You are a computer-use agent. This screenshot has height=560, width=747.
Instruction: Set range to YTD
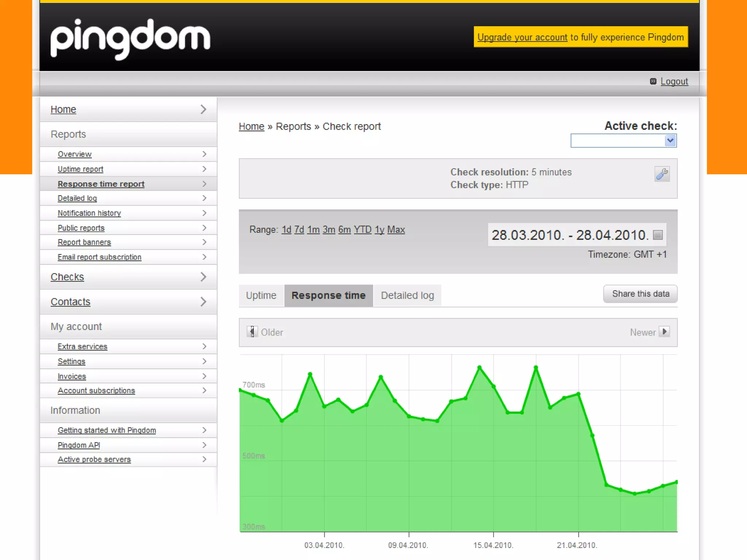click(363, 230)
